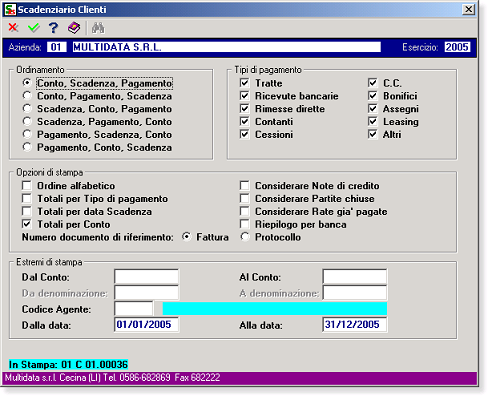
Task: Click the green checkmark confirm icon
Action: coord(34,28)
